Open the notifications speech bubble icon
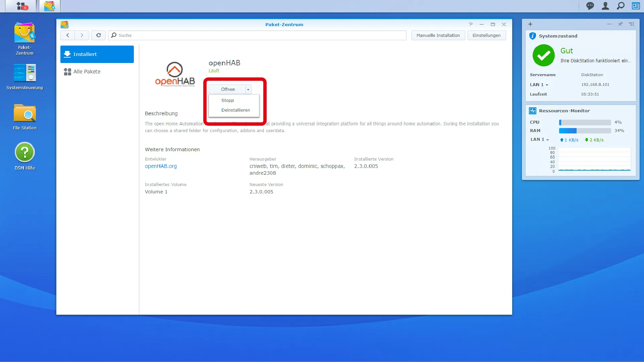Viewport: 644px width, 362px height. point(590,6)
